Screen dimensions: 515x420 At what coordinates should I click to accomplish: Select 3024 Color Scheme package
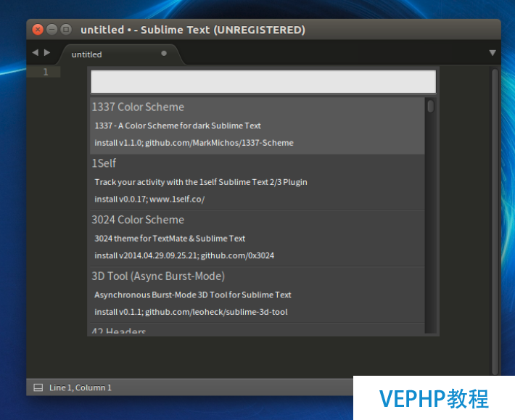(x=257, y=239)
